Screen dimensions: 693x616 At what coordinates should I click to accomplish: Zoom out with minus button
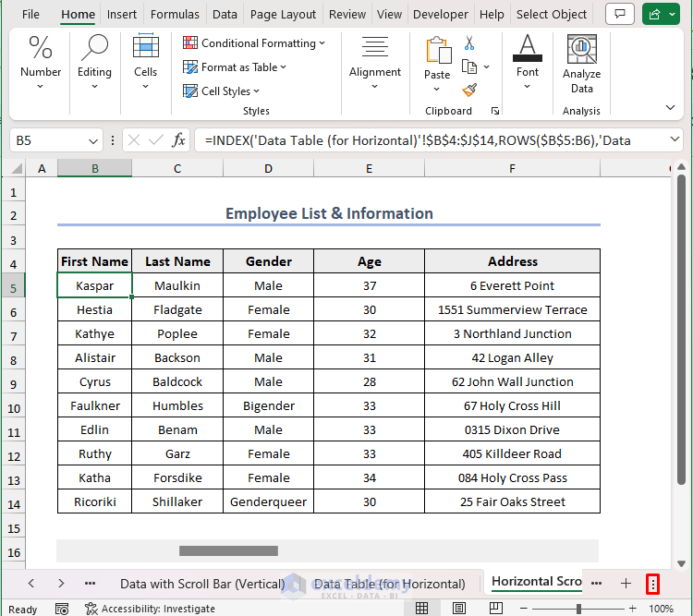point(523,609)
